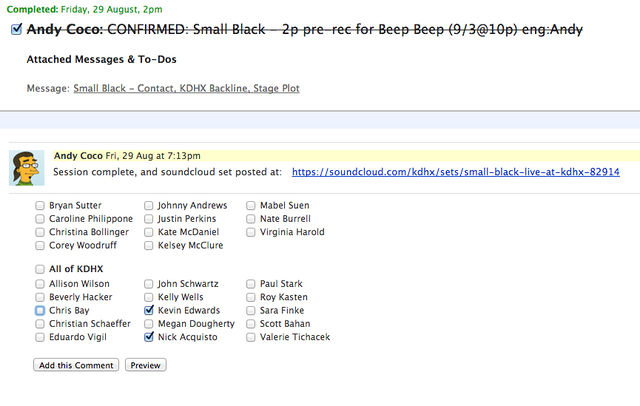Image resolution: width=640 pixels, height=406 pixels.
Task: Open the soundcloud.com set link
Action: 455,172
